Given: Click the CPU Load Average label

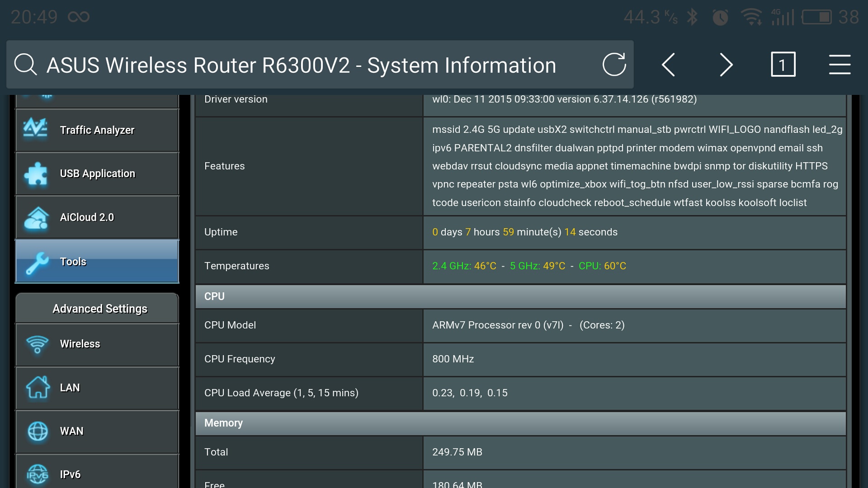Looking at the screenshot, I should point(281,393).
